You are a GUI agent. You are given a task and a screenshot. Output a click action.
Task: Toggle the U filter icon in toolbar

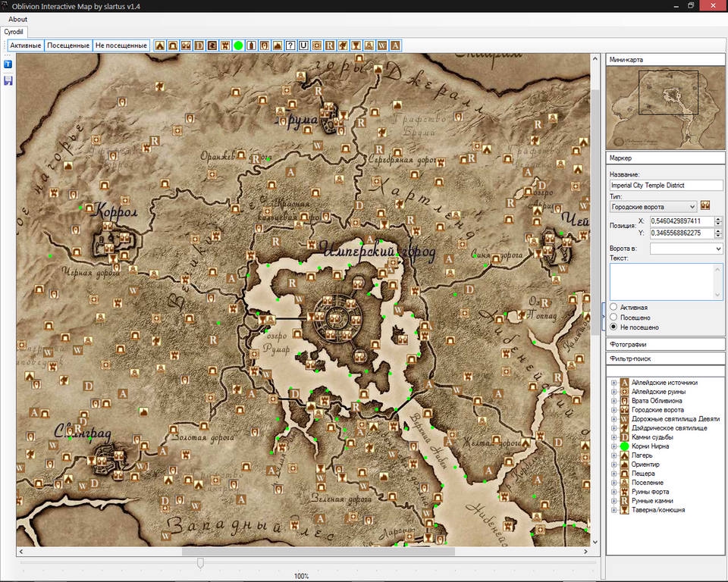pos(303,45)
